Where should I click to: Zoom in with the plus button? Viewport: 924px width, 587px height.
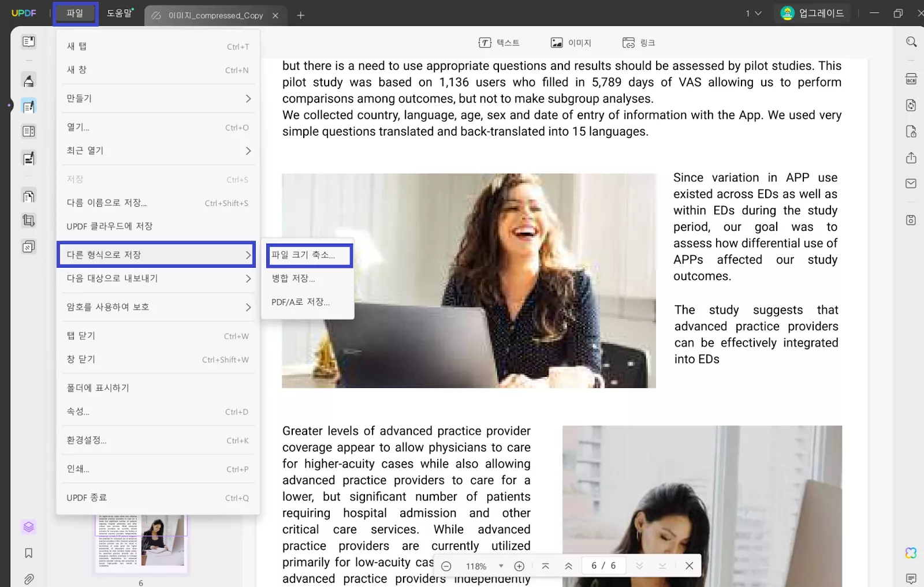click(519, 566)
